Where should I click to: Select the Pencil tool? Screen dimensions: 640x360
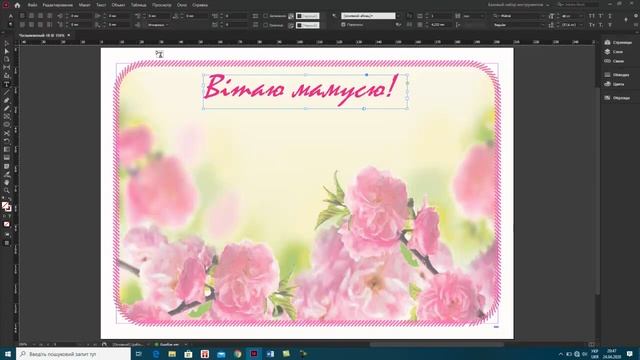(x=6, y=109)
